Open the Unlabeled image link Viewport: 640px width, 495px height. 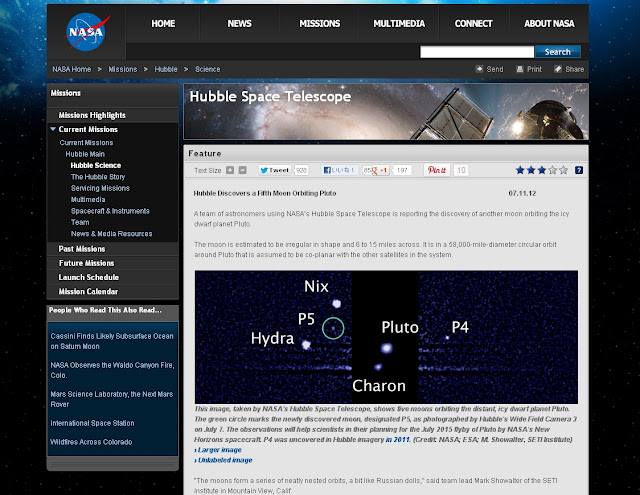pos(225,460)
